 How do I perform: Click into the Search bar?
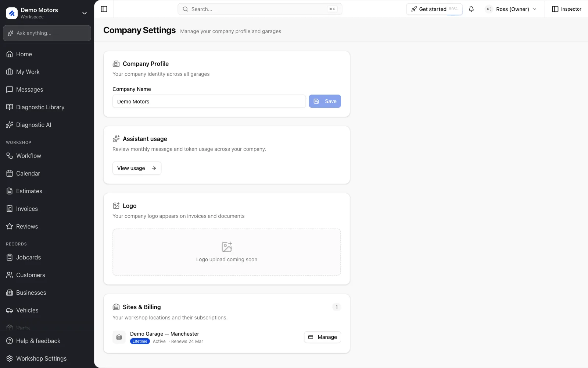260,9
